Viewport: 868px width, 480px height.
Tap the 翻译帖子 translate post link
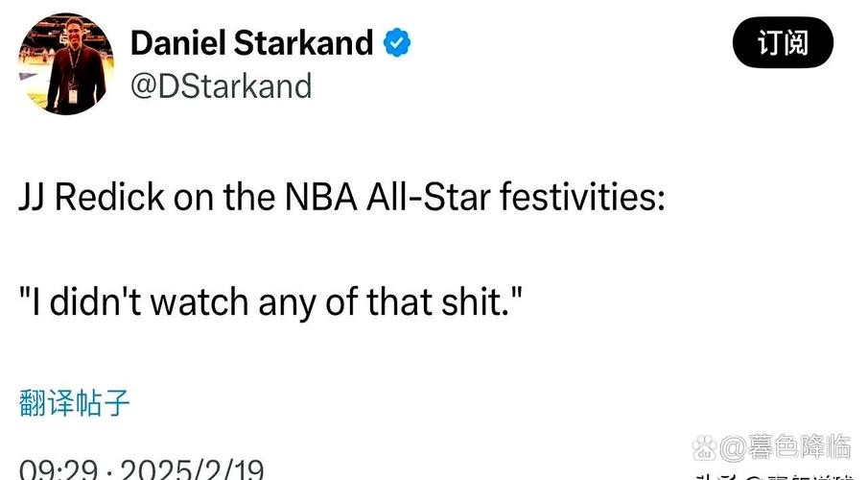pos(75,403)
